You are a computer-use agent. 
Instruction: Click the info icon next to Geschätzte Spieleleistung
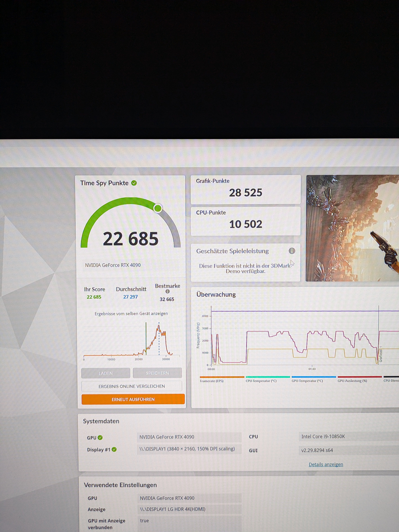click(292, 251)
